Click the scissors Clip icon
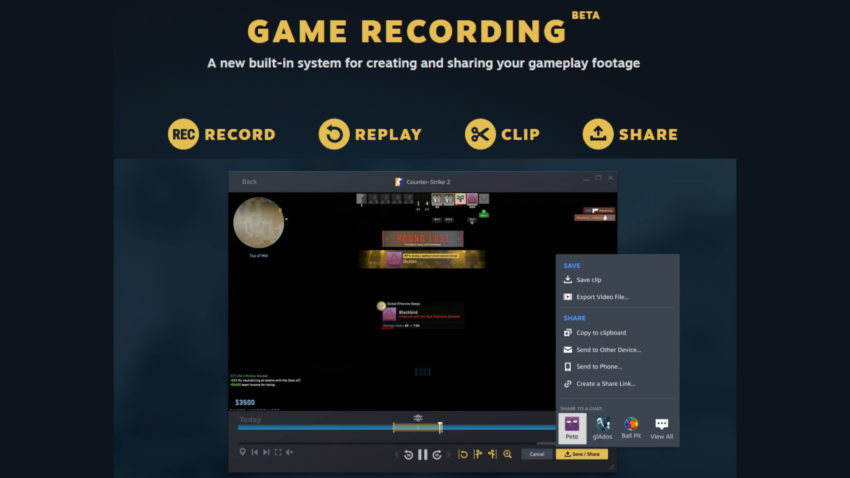 click(480, 134)
